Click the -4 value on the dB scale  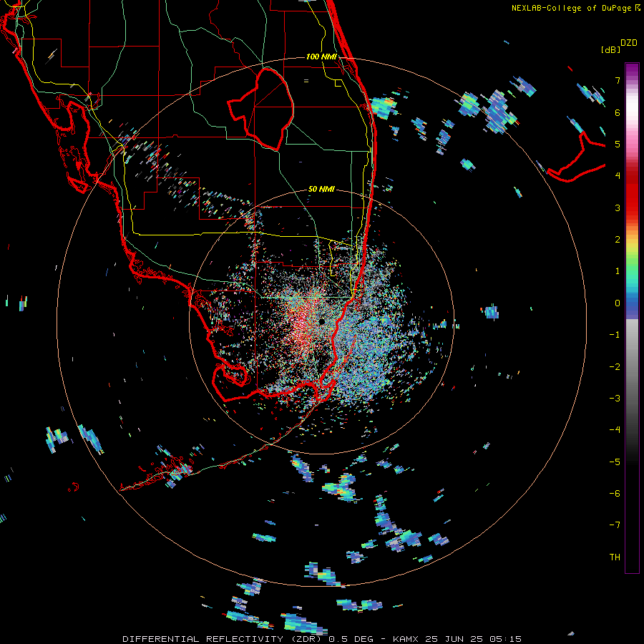615,430
